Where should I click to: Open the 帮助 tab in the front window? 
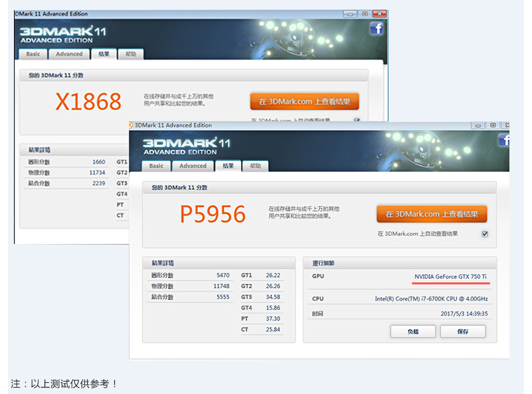click(255, 166)
